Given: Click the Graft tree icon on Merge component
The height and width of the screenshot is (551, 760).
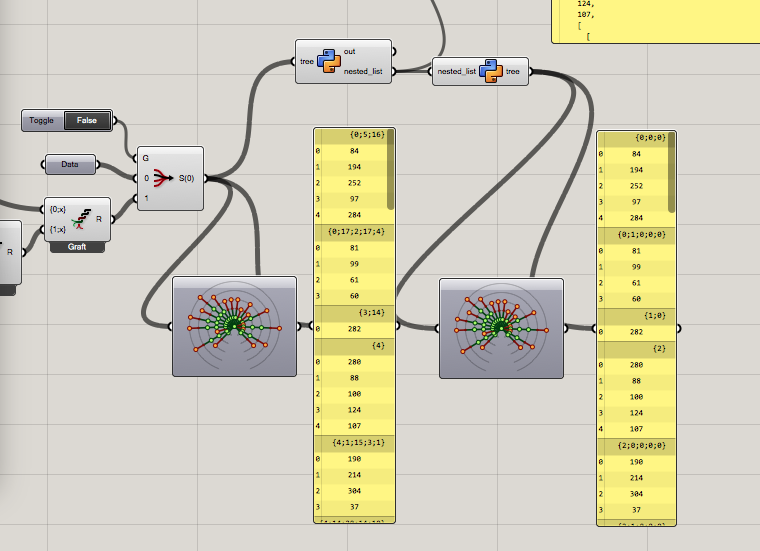Looking at the screenshot, I should [x=80, y=219].
